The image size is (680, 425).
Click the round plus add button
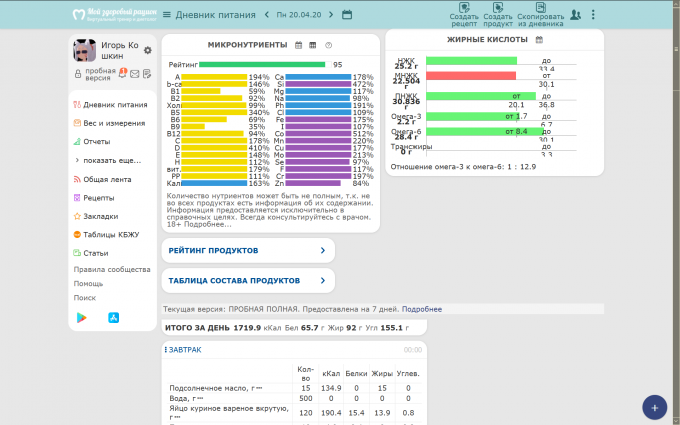point(653,407)
